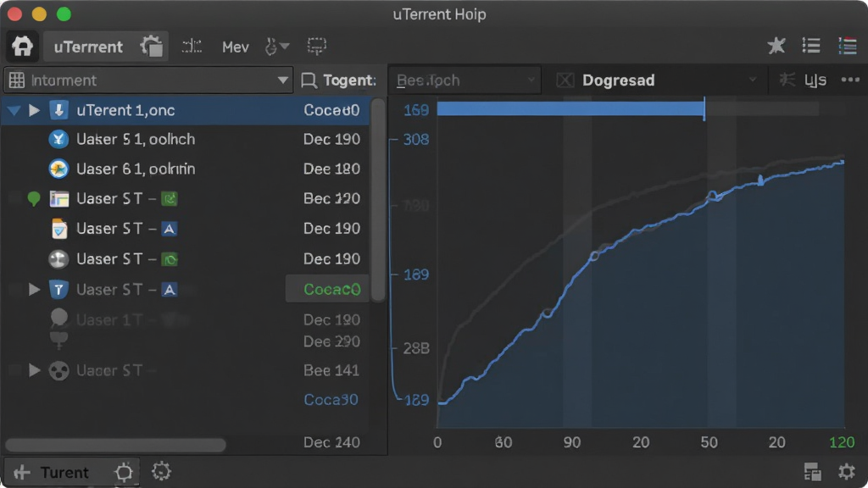Click the globe icon of Uaser 6 1

58,169
